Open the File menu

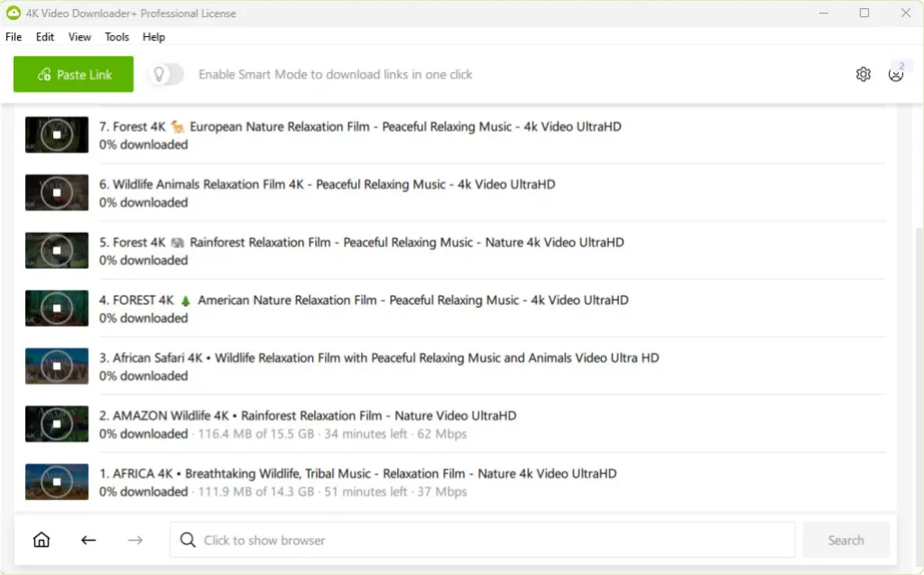14,37
